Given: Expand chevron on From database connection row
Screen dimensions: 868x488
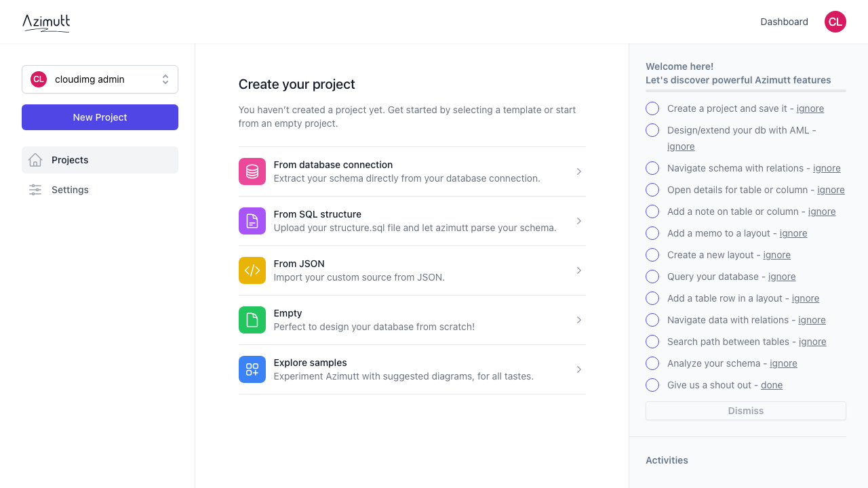Looking at the screenshot, I should click(x=579, y=171).
